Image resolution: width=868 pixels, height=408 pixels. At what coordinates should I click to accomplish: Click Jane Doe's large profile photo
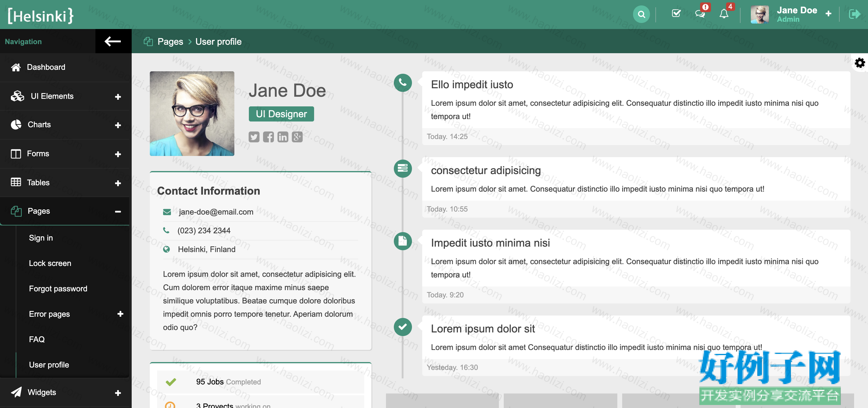192,114
